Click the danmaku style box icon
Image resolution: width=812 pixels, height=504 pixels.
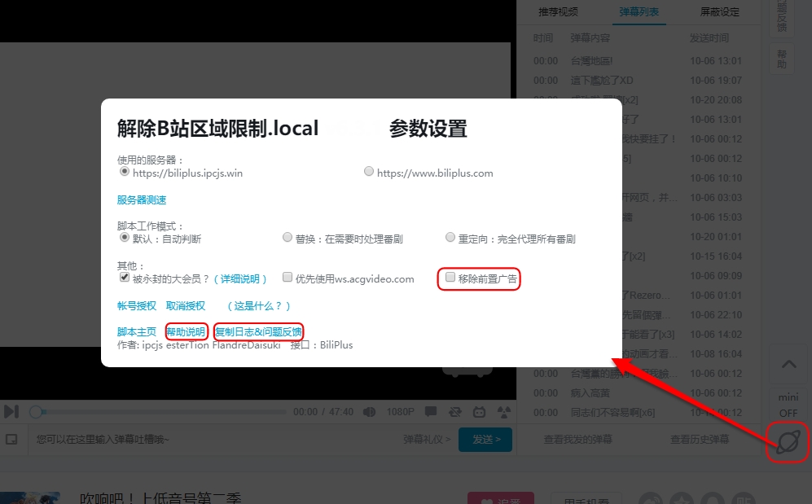click(12, 440)
